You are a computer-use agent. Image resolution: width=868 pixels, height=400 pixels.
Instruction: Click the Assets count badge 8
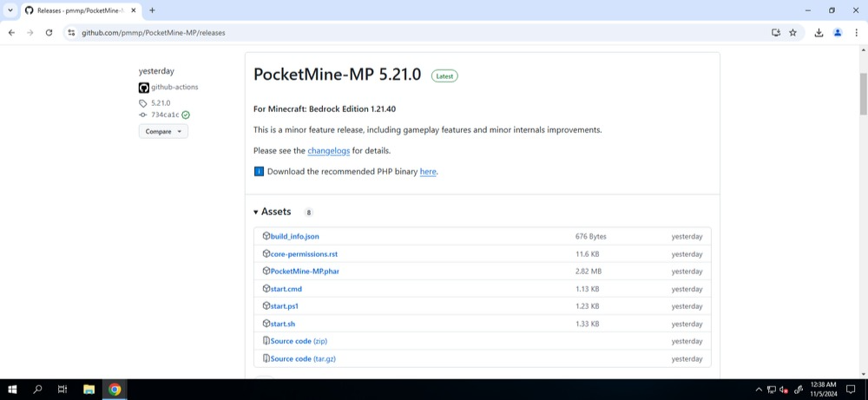pos(308,213)
